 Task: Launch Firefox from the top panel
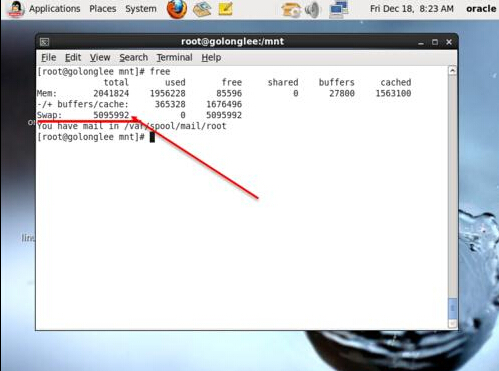(x=177, y=9)
